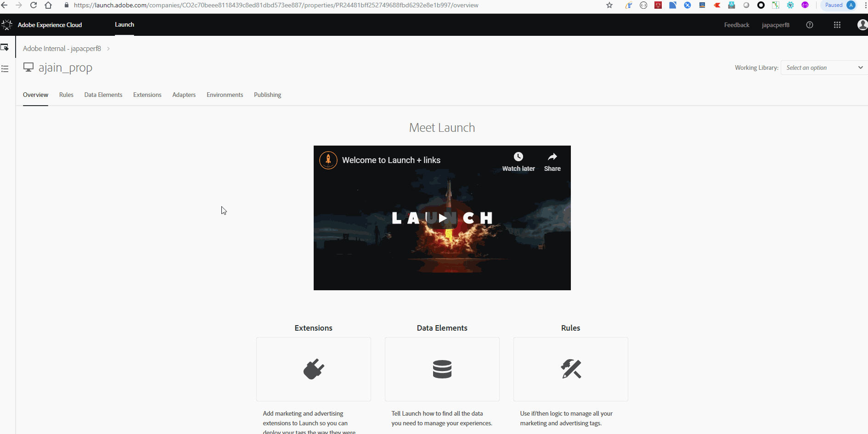This screenshot has height=434, width=868.
Task: Click the plug icon Extensions card
Action: tap(314, 369)
